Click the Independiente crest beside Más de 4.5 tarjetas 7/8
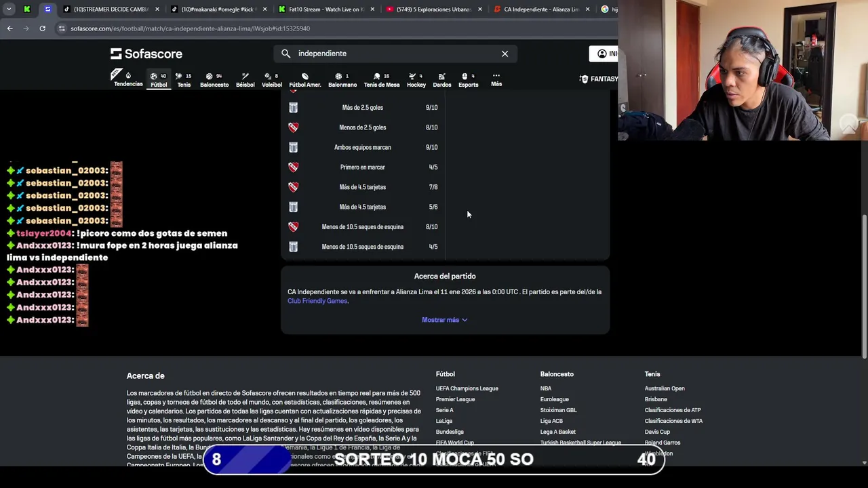This screenshot has width=868, height=488. [x=293, y=187]
